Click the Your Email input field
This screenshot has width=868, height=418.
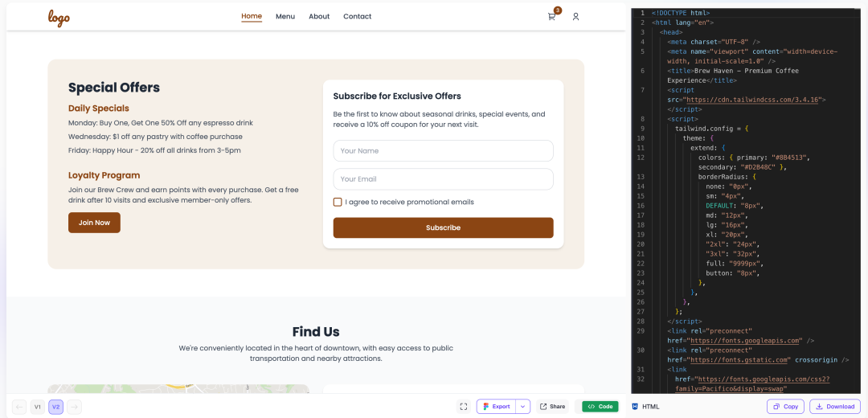443,178
